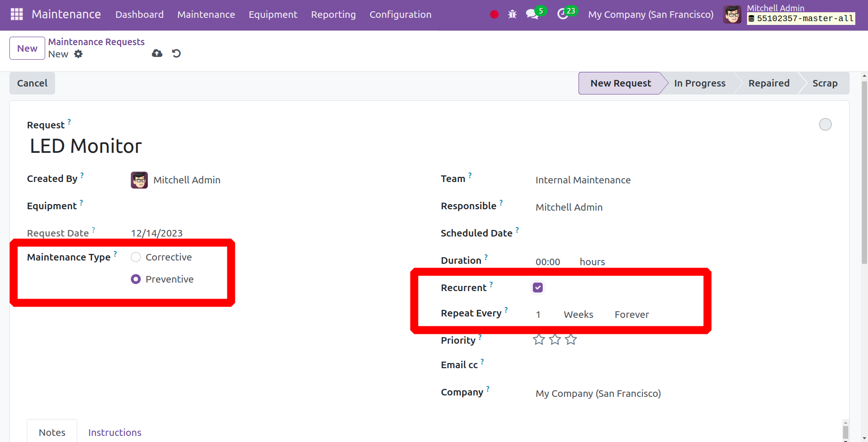Click the Maintenance app title
The width and height of the screenshot is (868, 442).
66,15
